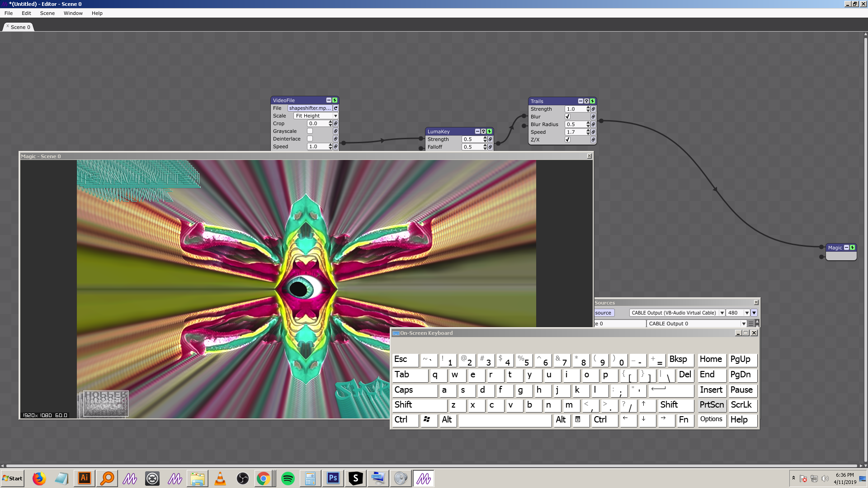Adjust the Crop value stepper
This screenshot has width=868, height=488.
[x=330, y=124]
